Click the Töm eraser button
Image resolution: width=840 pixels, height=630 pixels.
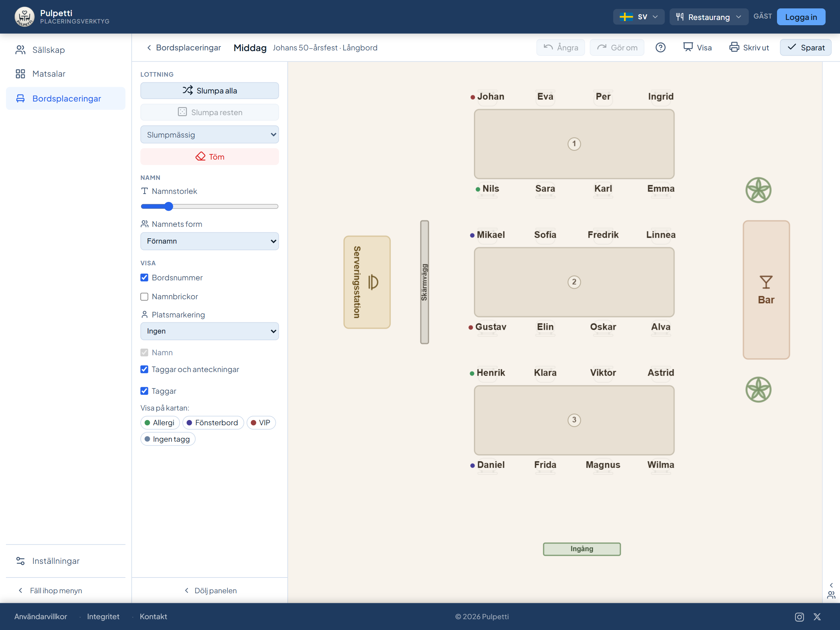pos(210,156)
